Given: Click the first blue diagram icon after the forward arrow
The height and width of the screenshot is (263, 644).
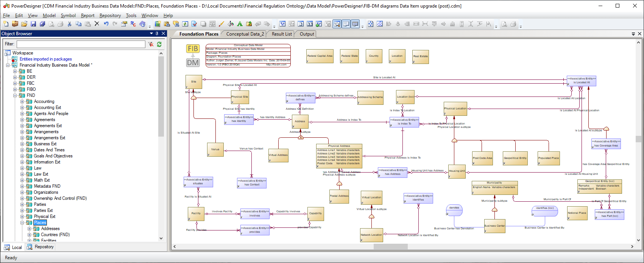Looking at the screenshot, I should point(282,24).
